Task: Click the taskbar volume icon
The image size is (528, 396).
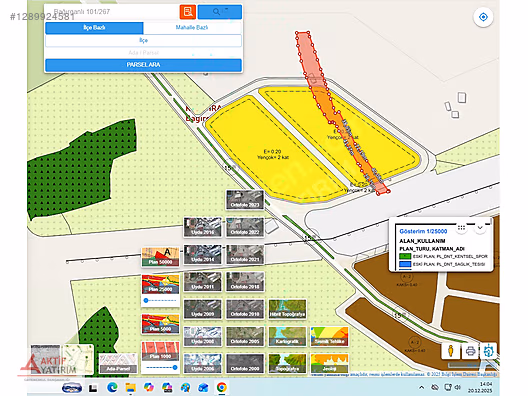Action: tap(458, 387)
